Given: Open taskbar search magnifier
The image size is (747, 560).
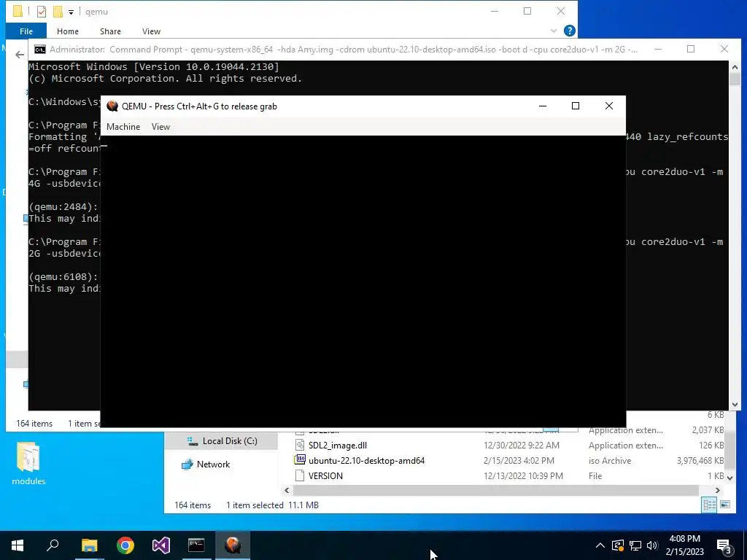Looking at the screenshot, I should click(53, 545).
